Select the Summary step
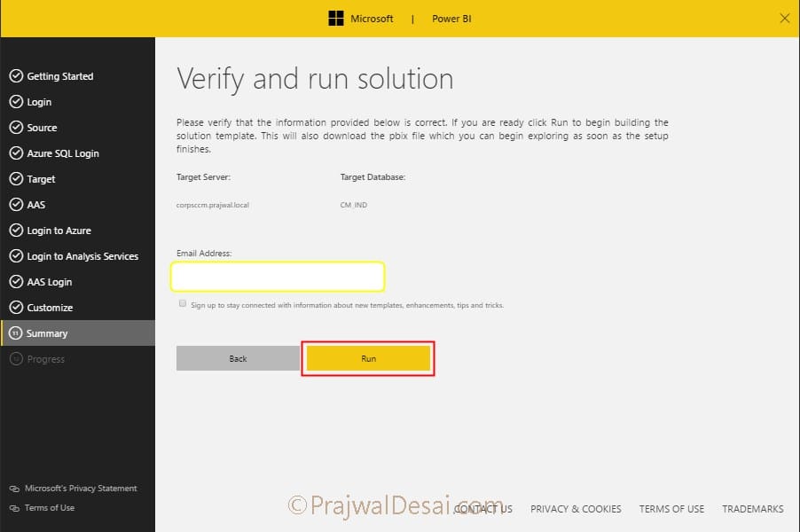 (77, 333)
